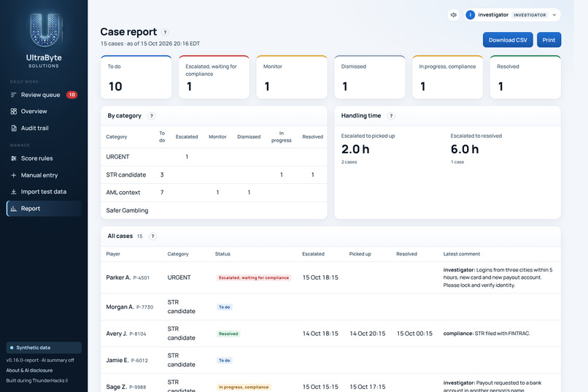Viewport: 588px width, 392px height.
Task: Open help icon beside Handling time
Action: (391, 116)
